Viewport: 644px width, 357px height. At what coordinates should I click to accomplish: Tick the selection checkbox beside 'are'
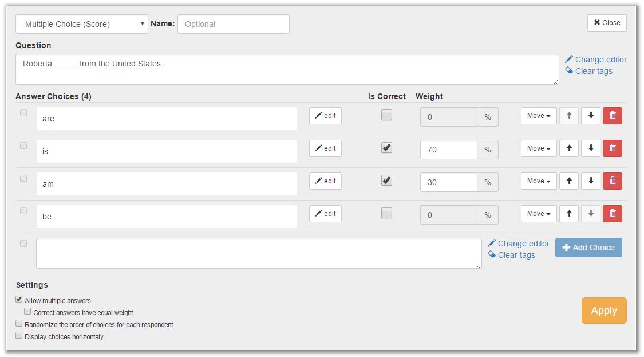click(x=23, y=113)
